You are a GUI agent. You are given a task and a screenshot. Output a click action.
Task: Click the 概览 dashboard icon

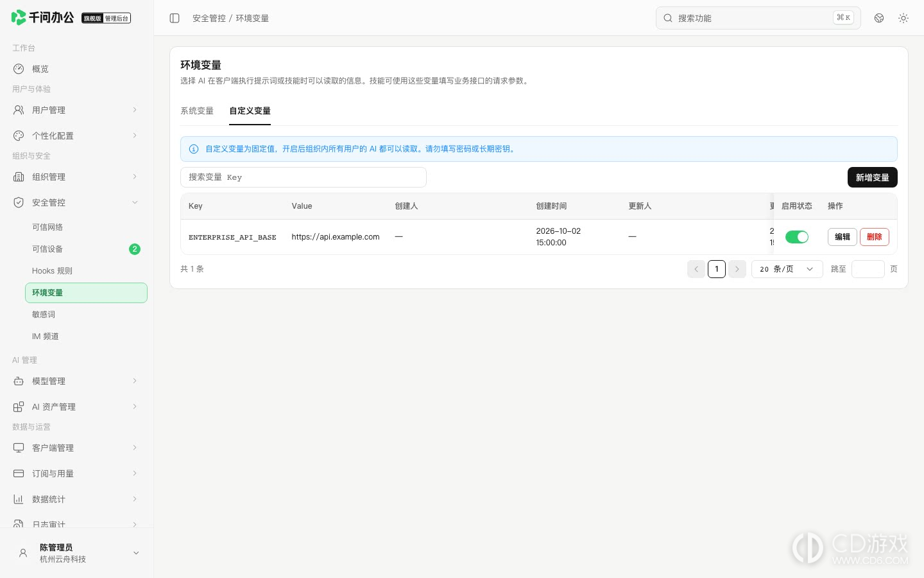(19, 69)
